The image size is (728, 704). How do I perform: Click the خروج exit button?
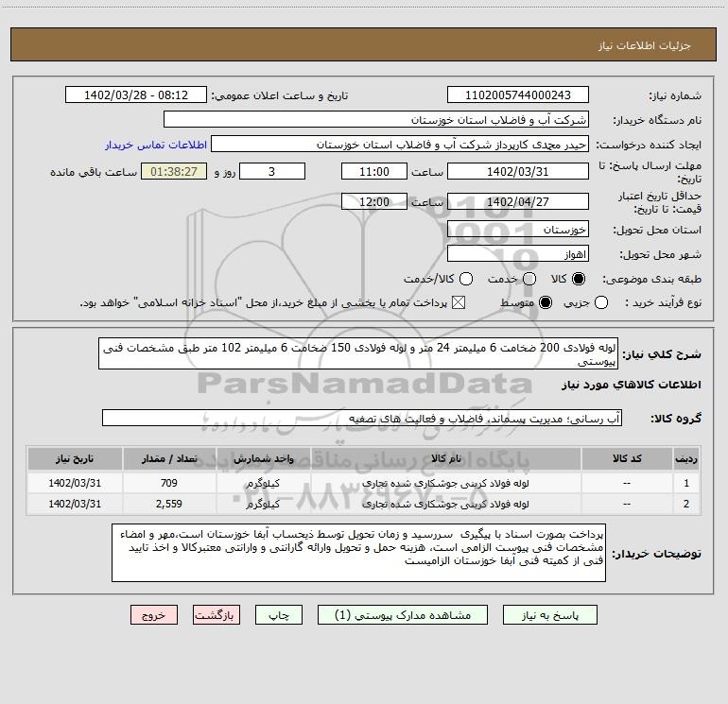point(154,615)
